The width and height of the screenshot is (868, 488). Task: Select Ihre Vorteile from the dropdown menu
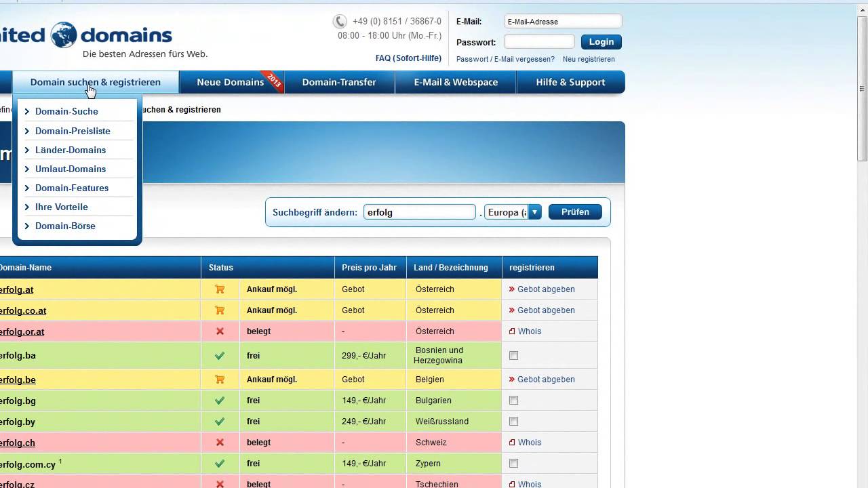[62, 207]
